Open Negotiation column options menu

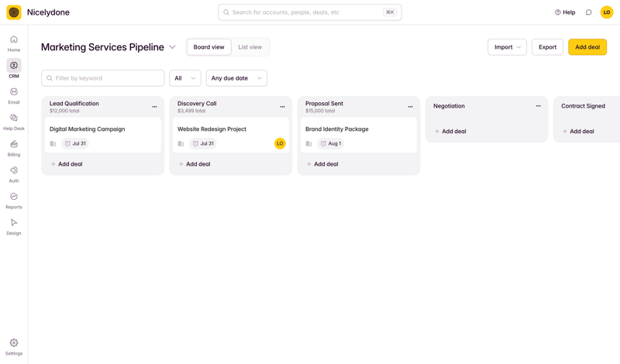pos(538,106)
